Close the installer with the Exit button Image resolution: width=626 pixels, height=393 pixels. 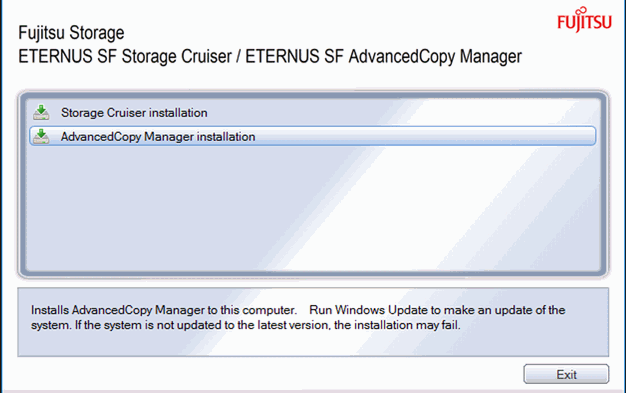tap(566, 374)
